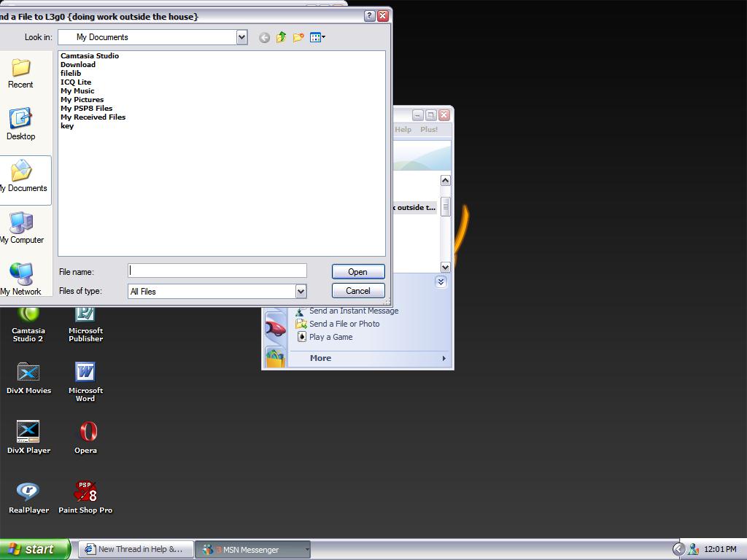Click the Open button
The width and height of the screenshot is (747, 560).
tap(357, 271)
